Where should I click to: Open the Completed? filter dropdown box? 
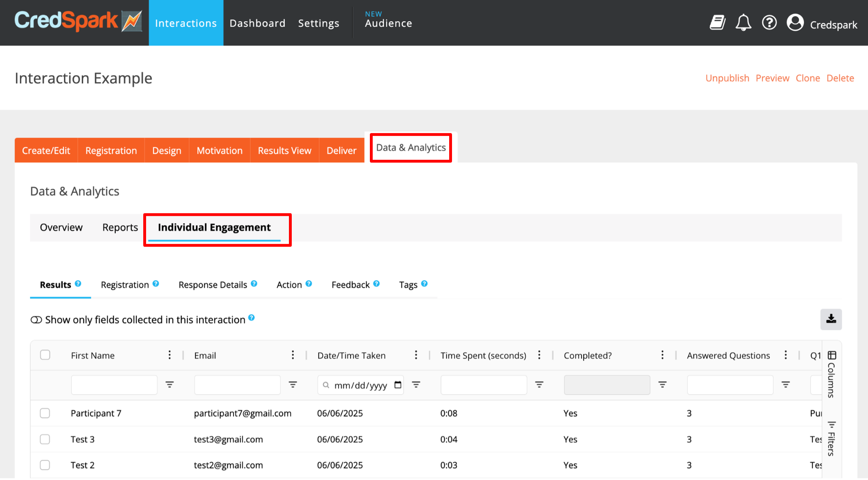click(x=607, y=385)
